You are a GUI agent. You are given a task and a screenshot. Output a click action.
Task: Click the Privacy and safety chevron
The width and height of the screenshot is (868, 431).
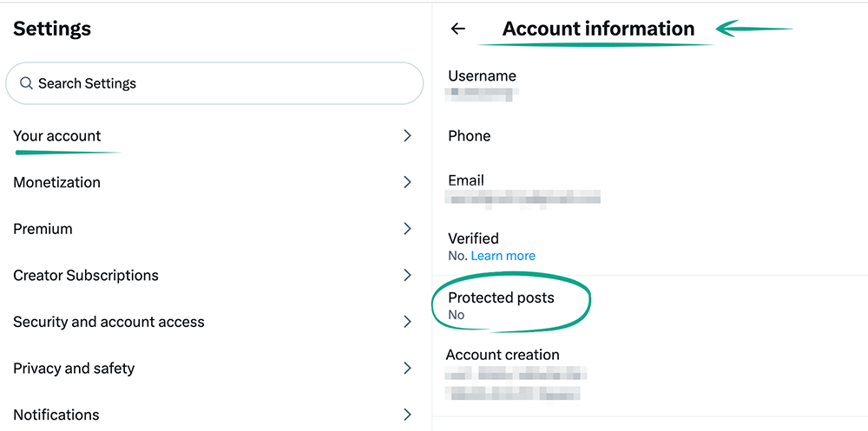coord(407,368)
